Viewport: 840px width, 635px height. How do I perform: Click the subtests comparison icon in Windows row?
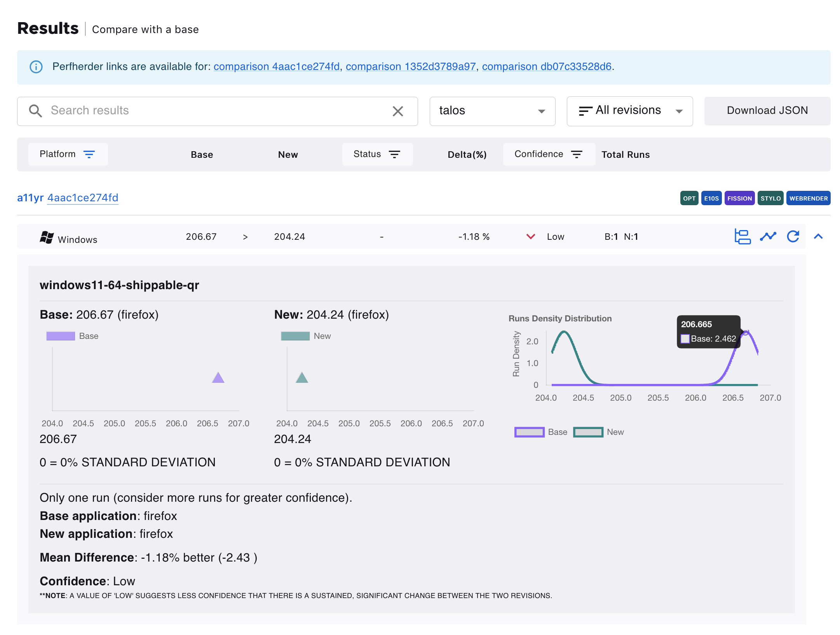point(742,237)
